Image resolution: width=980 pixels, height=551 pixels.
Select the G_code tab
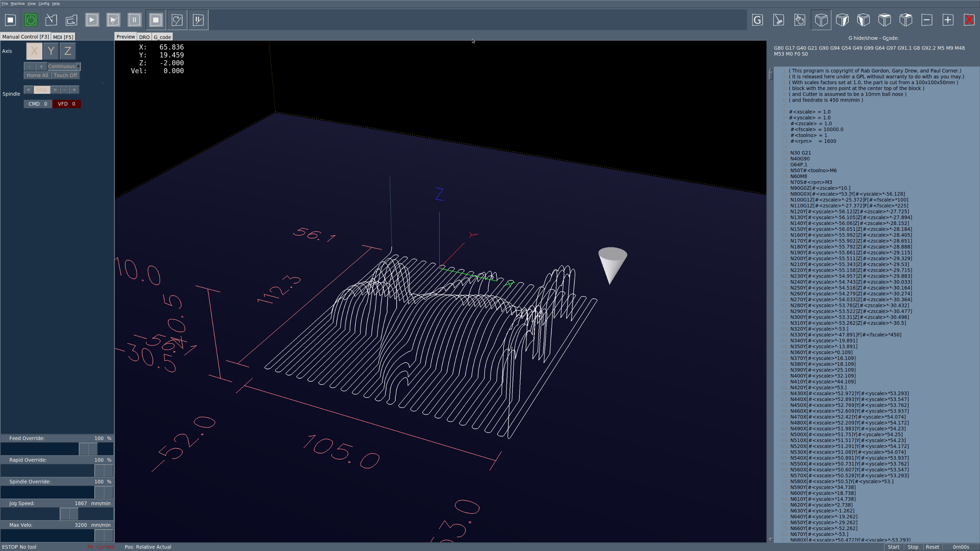tap(162, 37)
